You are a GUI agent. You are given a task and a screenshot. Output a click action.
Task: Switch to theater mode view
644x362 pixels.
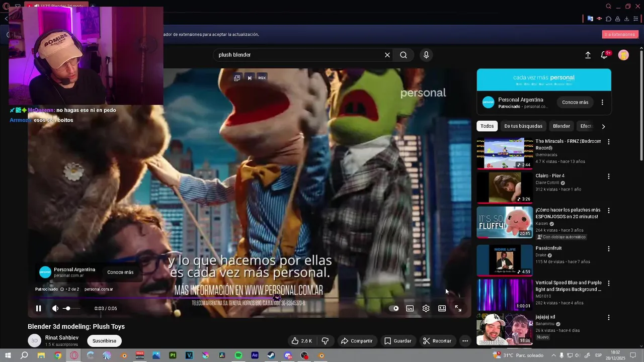442,308
